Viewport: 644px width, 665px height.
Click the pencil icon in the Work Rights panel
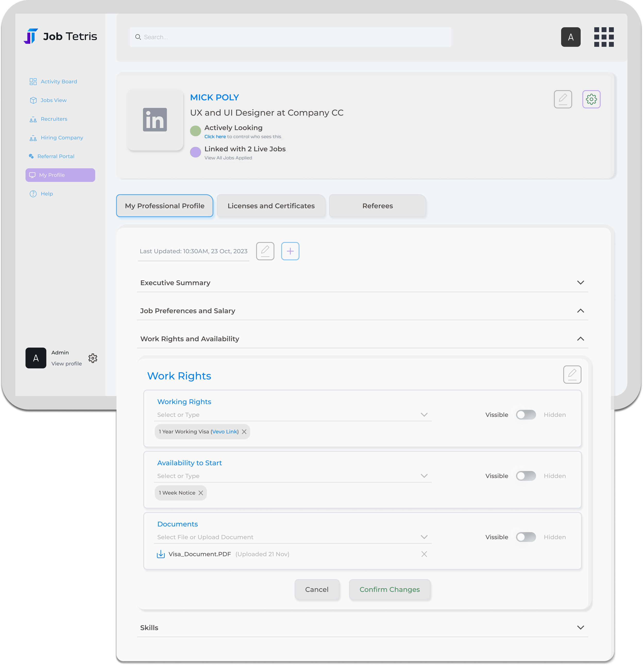572,374
